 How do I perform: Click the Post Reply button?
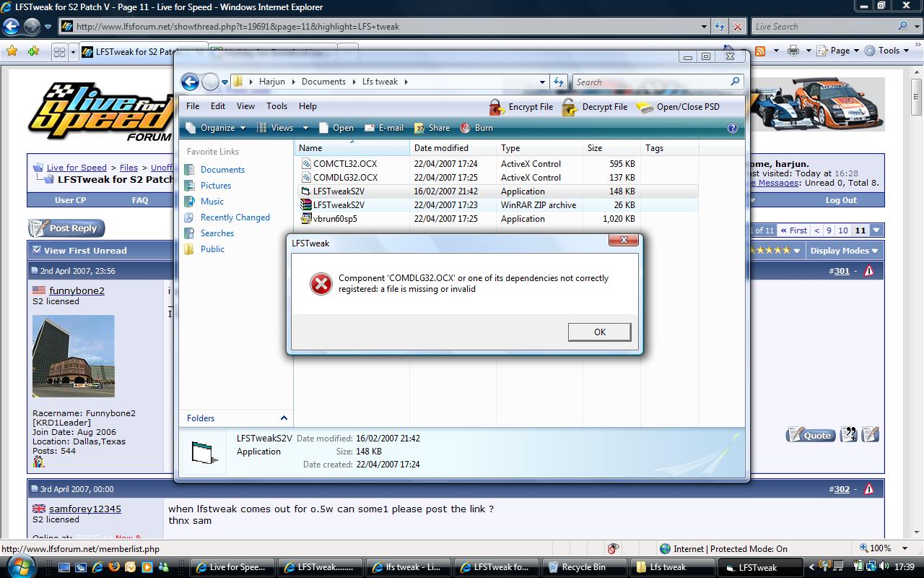coord(66,228)
